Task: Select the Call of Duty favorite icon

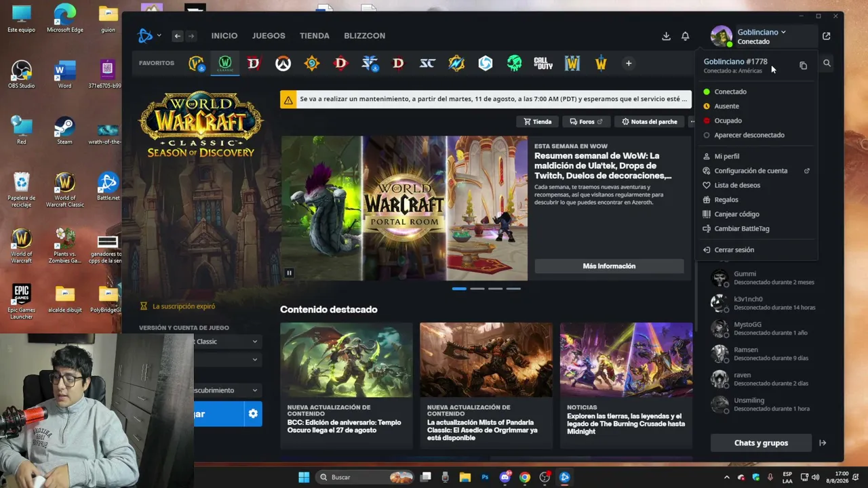Action: click(543, 64)
